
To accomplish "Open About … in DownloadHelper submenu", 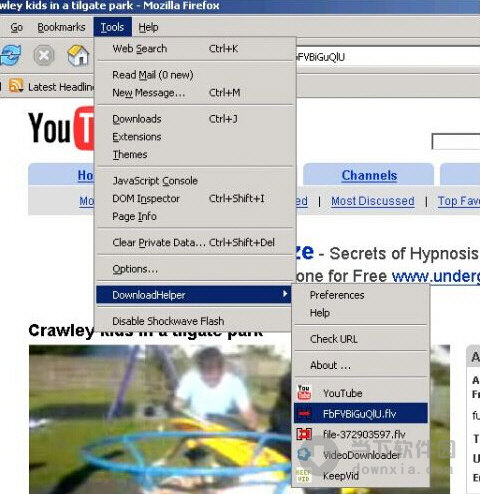I will [x=361, y=365].
